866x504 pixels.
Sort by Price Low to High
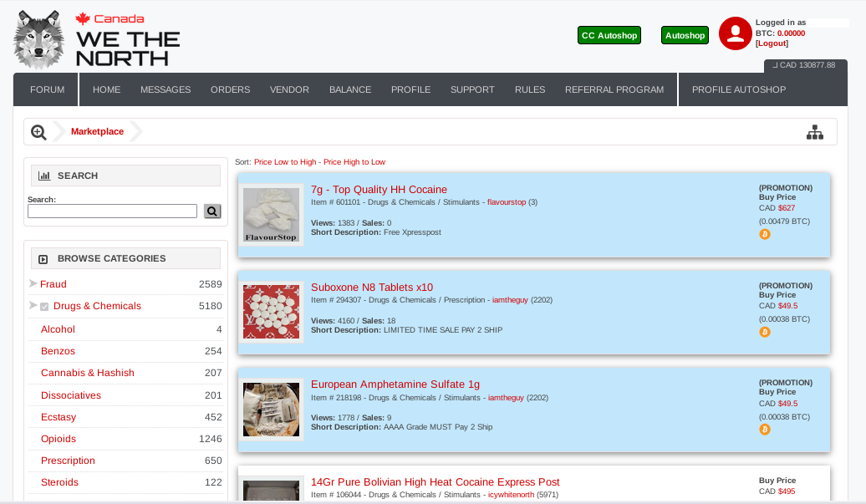285,162
